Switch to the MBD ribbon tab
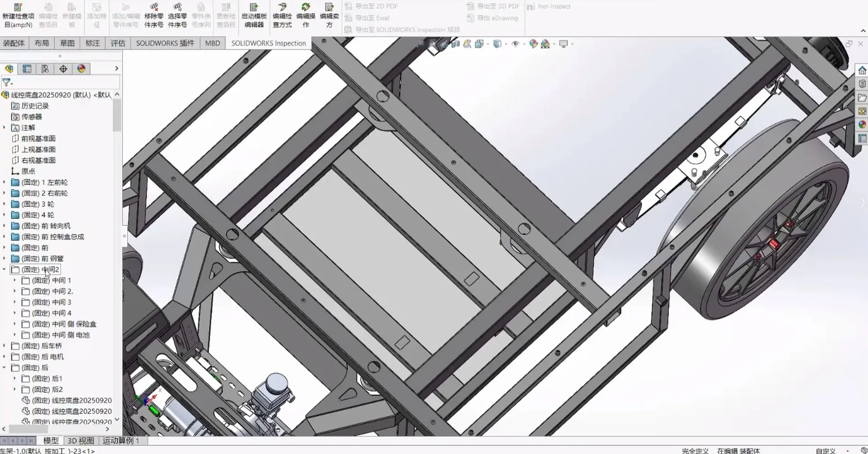This screenshot has height=454, width=868. tap(212, 43)
